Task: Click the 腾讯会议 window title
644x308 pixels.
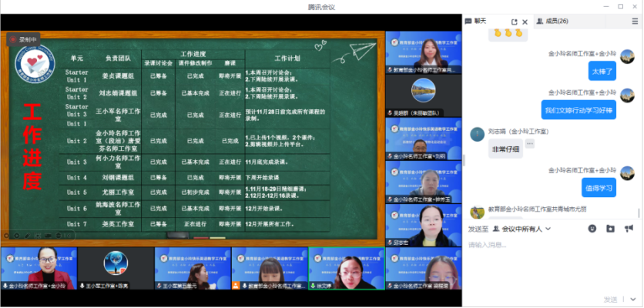Action: click(322, 7)
